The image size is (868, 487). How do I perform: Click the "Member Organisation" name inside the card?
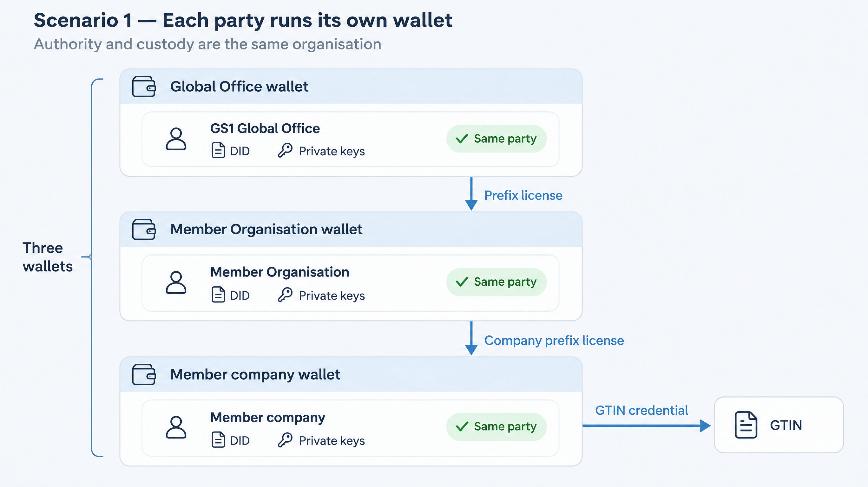tap(280, 272)
